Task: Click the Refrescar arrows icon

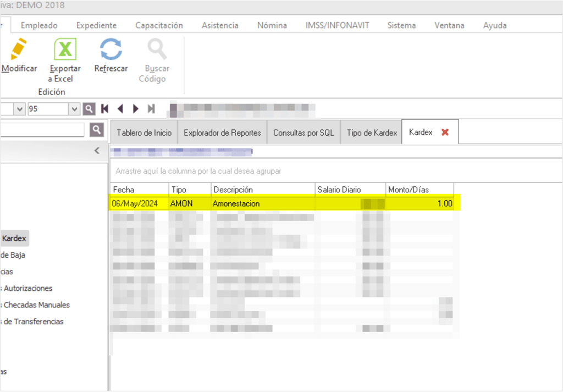Action: click(x=111, y=50)
